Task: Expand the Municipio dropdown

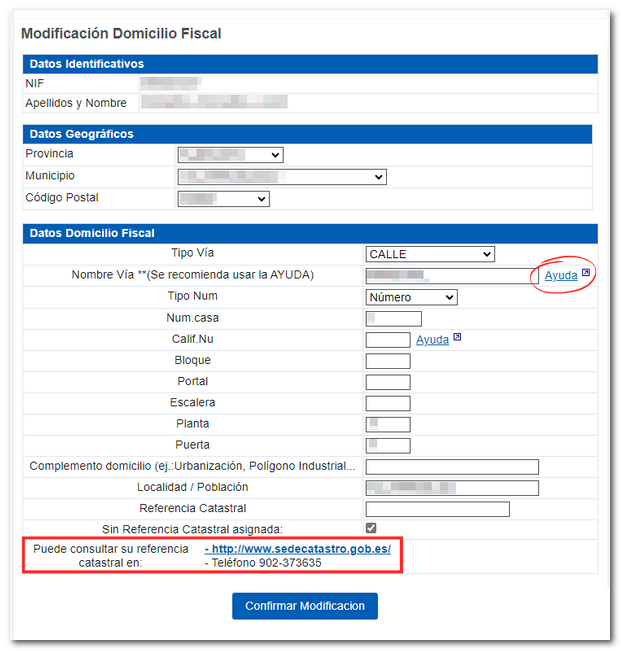Action: click(x=281, y=177)
